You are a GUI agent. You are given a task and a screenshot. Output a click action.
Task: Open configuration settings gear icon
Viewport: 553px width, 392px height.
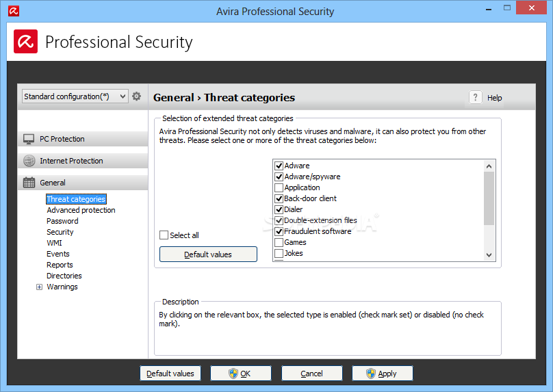[136, 96]
